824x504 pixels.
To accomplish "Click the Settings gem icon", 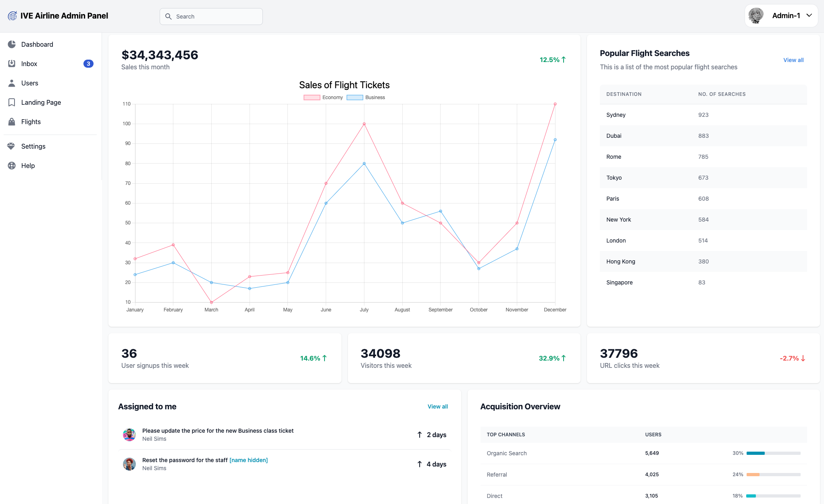I will coord(11,146).
